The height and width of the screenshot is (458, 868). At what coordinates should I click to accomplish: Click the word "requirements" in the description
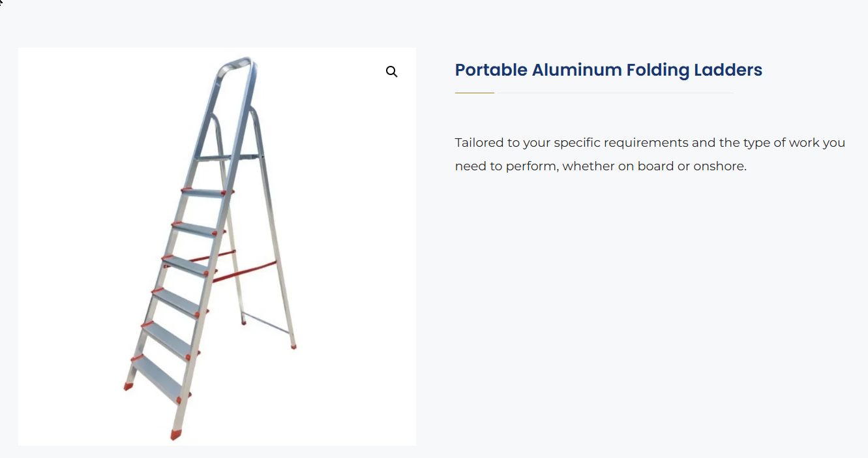pyautogui.click(x=642, y=142)
